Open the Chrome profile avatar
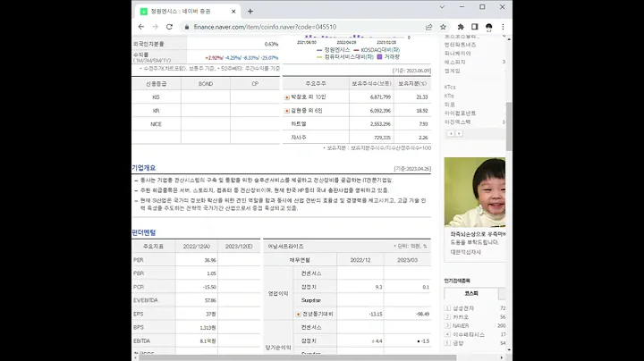The height and width of the screenshot is (361, 644). tap(488, 27)
